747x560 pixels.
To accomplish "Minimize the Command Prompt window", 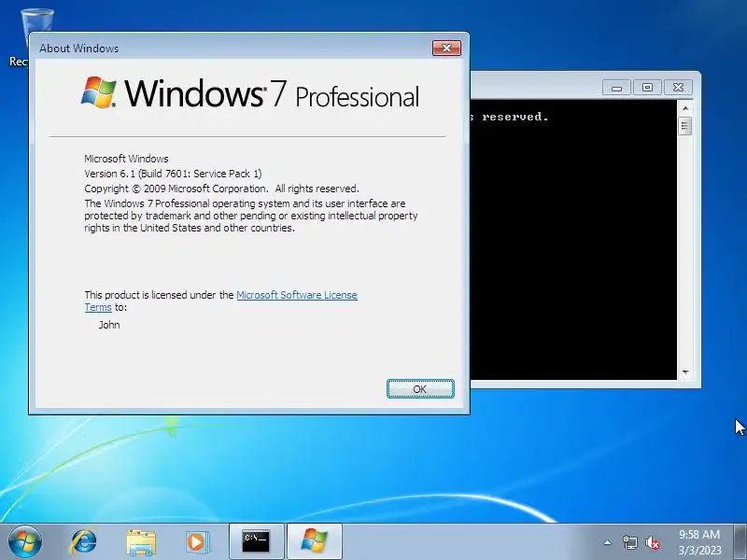I will 616,88.
